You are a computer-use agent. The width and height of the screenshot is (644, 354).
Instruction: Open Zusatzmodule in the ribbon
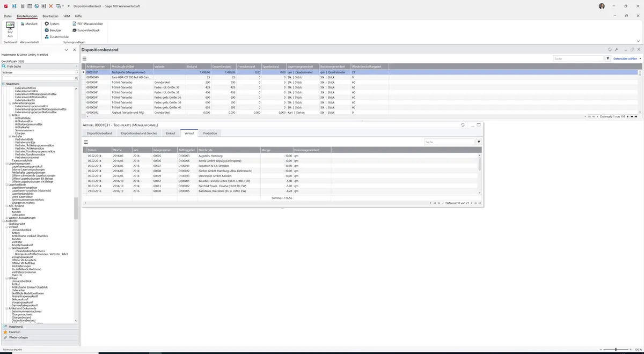pyautogui.click(x=56, y=36)
